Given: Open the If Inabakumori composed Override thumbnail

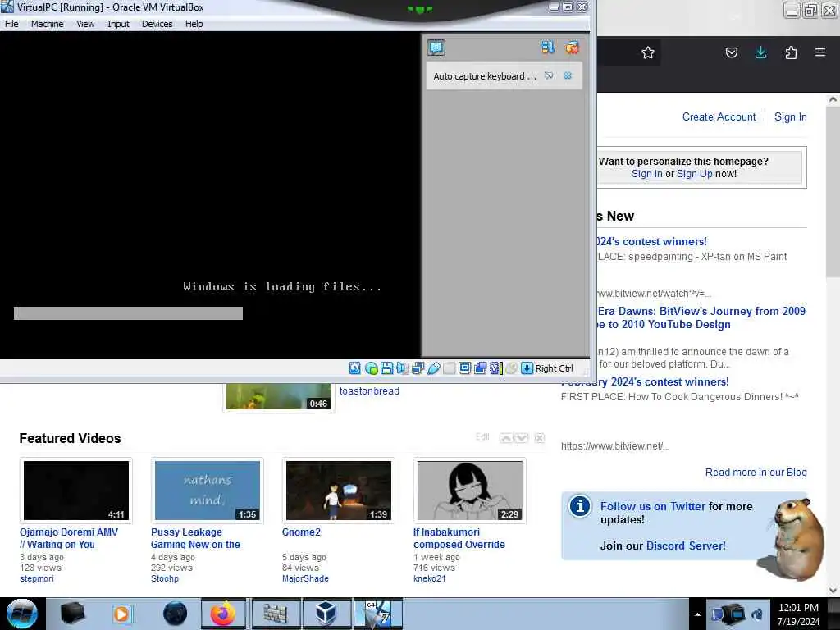Looking at the screenshot, I should coord(470,491).
